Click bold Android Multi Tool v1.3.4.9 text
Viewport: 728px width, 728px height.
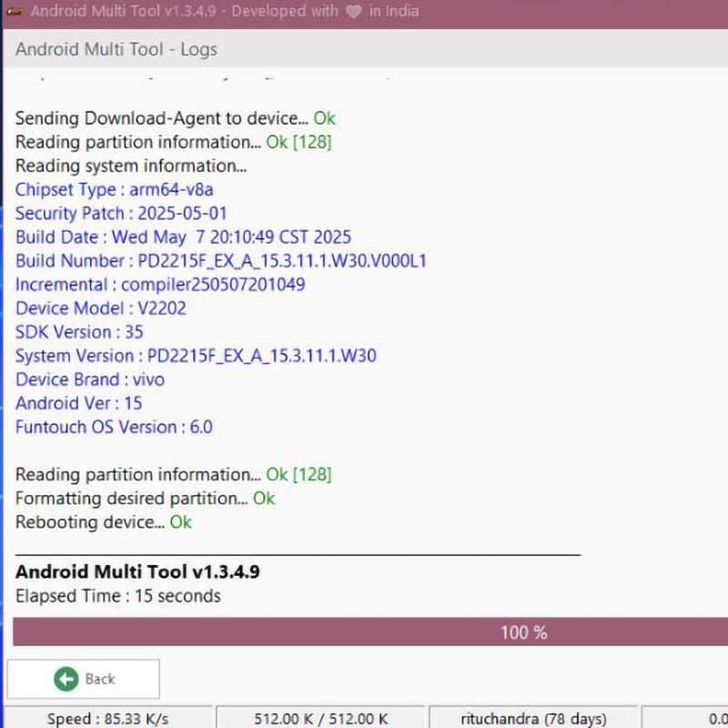(137, 571)
